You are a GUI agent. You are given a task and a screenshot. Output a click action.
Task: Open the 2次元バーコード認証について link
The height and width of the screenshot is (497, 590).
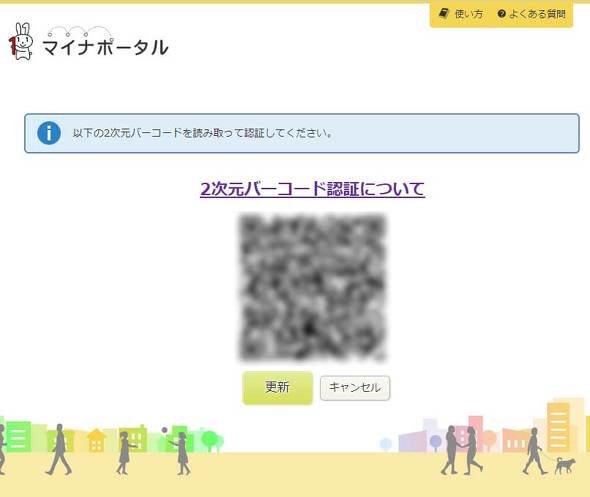pyautogui.click(x=312, y=189)
